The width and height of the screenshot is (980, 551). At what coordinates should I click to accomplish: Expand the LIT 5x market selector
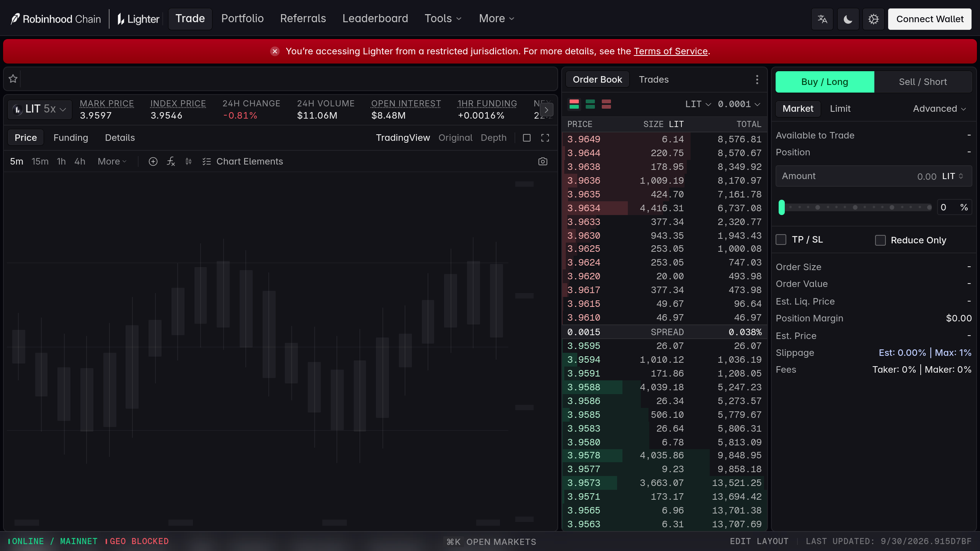[40, 109]
